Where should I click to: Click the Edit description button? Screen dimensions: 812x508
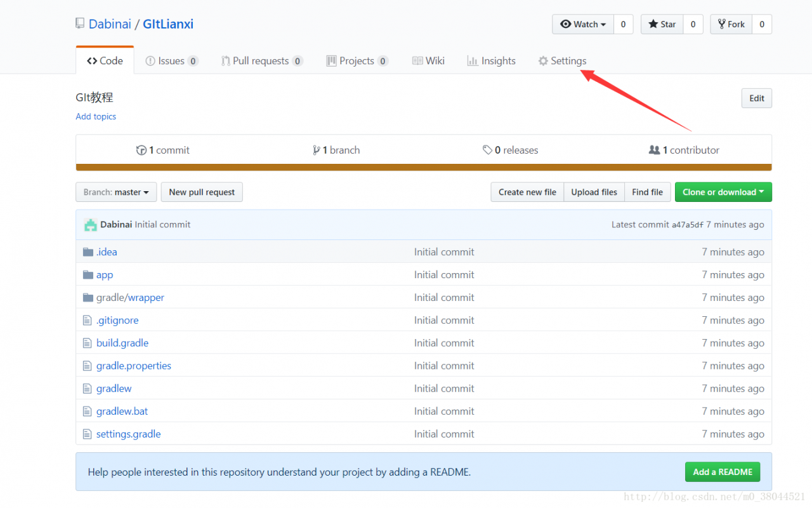[x=757, y=98]
